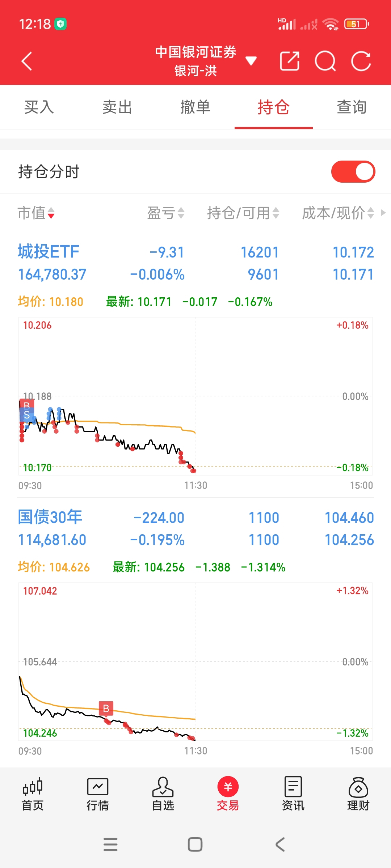Open the 国债30年 holding
The image size is (391, 868).
pyautogui.click(x=50, y=517)
